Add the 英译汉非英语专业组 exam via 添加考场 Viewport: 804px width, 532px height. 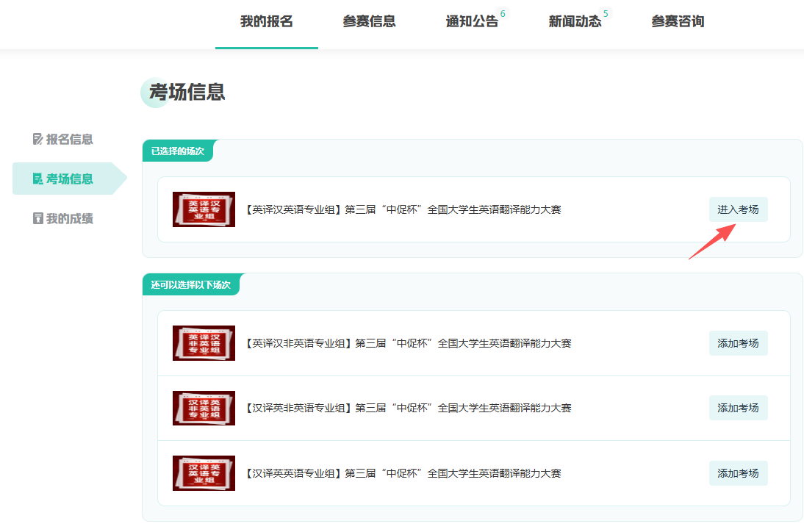click(738, 343)
